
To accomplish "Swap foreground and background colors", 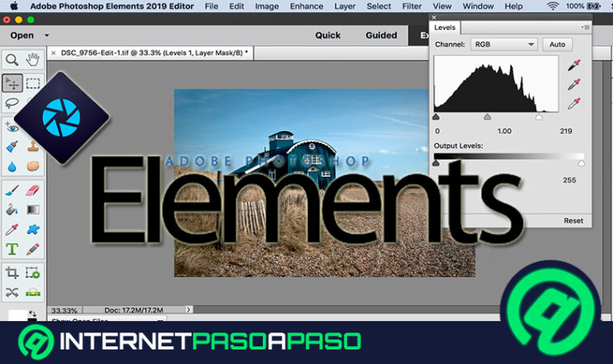I will coord(32,314).
